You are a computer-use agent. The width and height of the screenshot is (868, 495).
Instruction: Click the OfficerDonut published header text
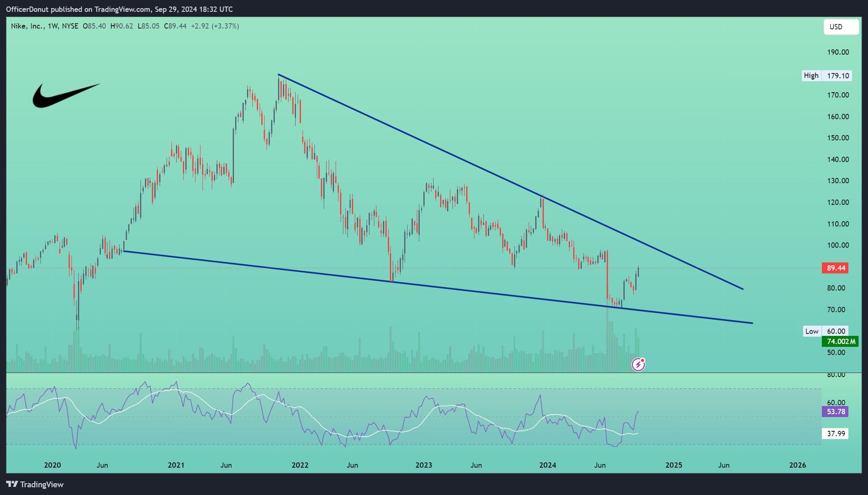(x=119, y=9)
